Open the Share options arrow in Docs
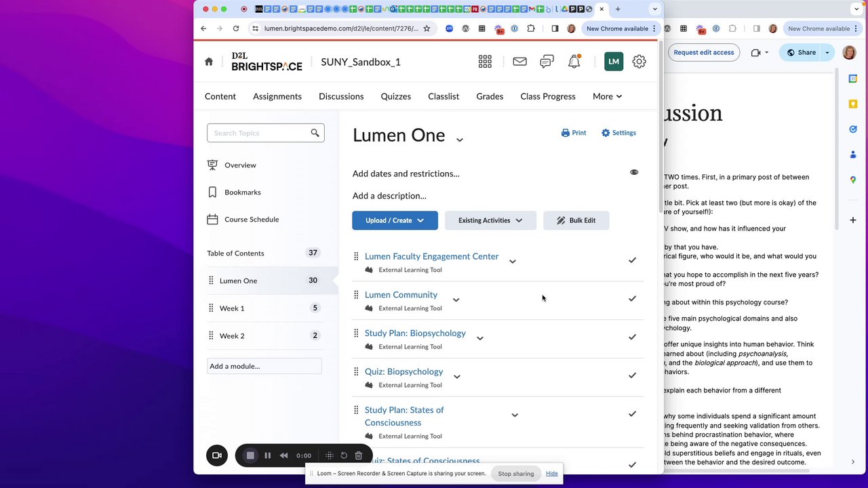Viewport: 868px width, 488px height. (827, 52)
